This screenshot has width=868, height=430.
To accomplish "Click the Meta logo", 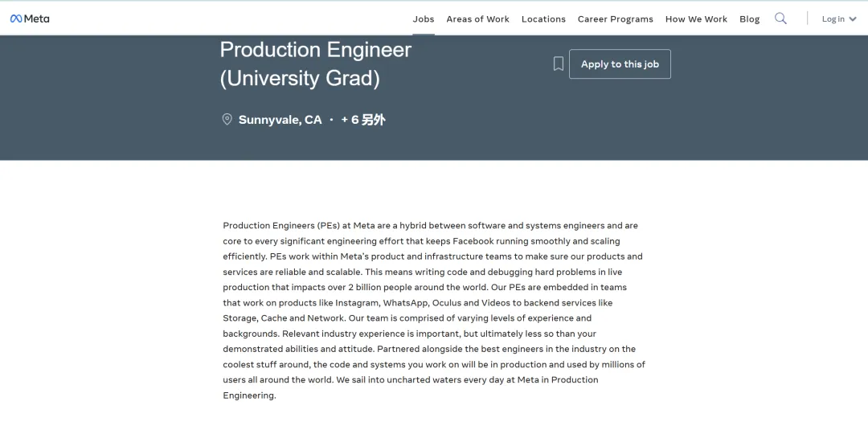I will tap(30, 18).
